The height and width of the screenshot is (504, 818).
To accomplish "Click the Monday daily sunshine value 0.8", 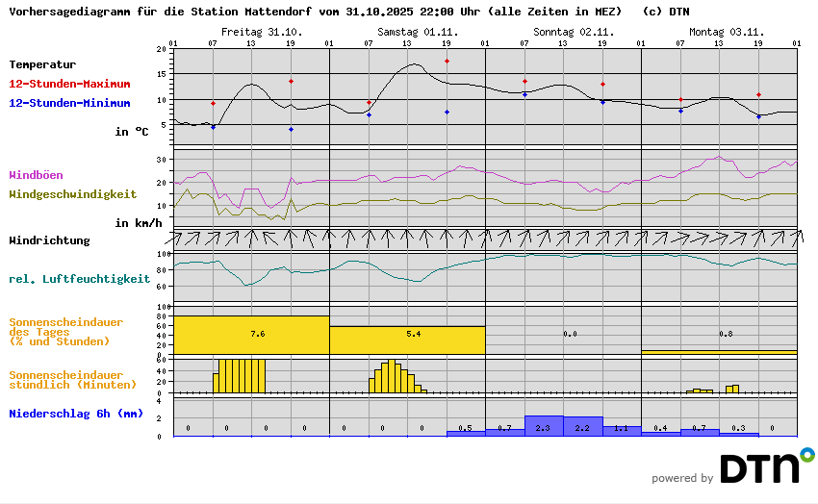I will pyautogui.click(x=726, y=334).
